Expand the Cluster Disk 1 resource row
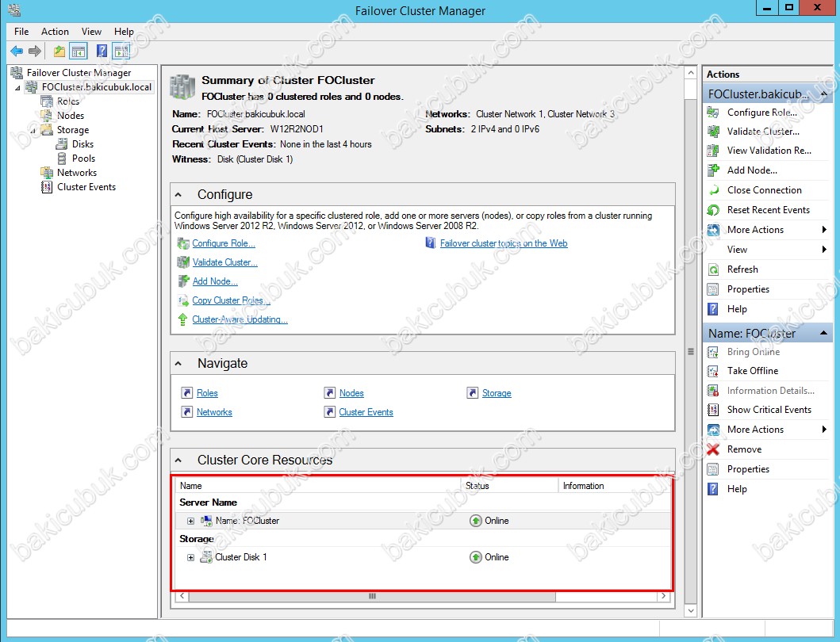Screen dimensions: 840x642 (x=190, y=557)
